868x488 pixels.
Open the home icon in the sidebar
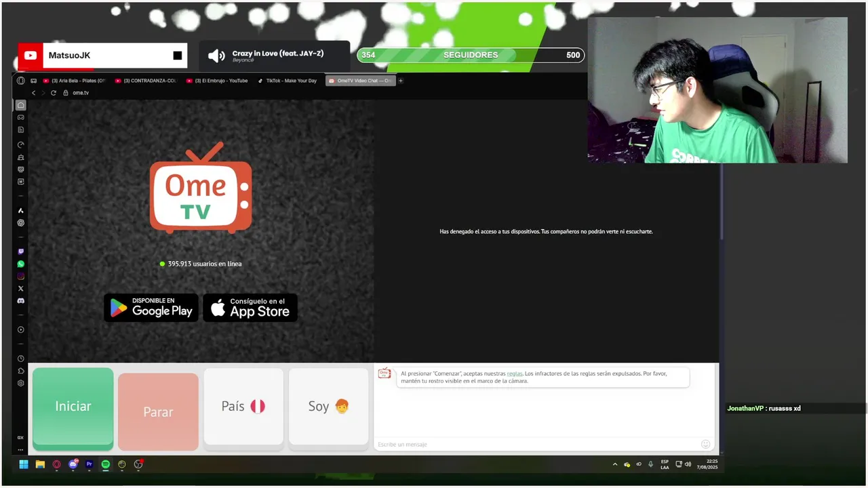tap(21, 105)
